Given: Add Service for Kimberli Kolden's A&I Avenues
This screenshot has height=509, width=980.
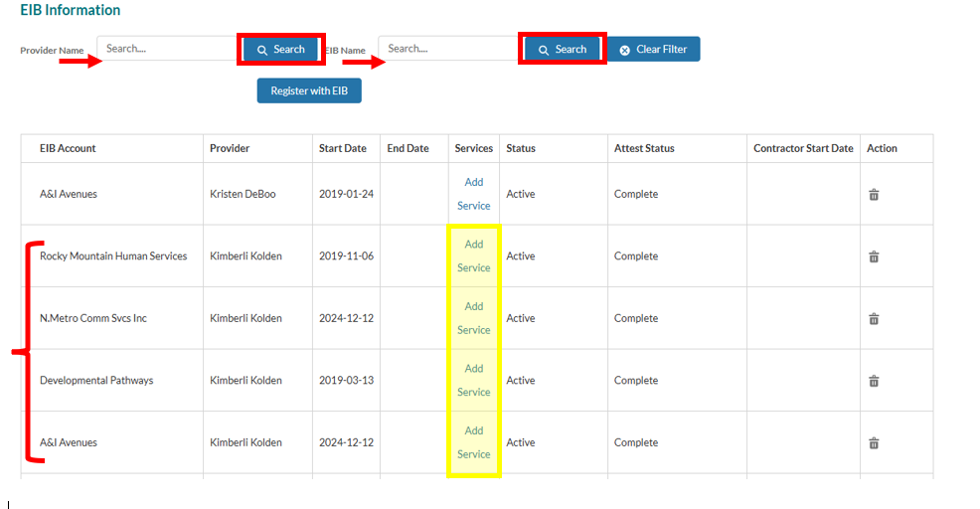Looking at the screenshot, I should pos(474,442).
